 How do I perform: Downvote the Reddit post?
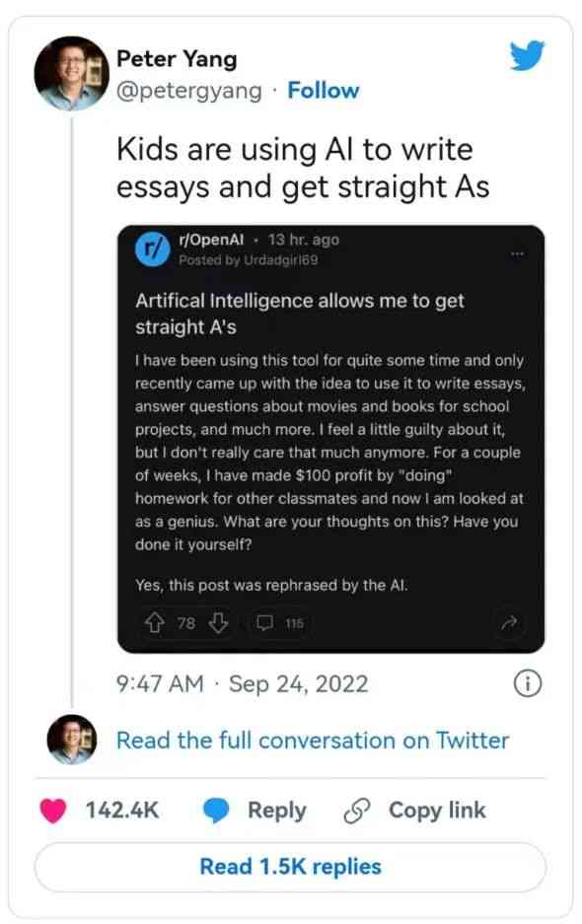[219, 623]
